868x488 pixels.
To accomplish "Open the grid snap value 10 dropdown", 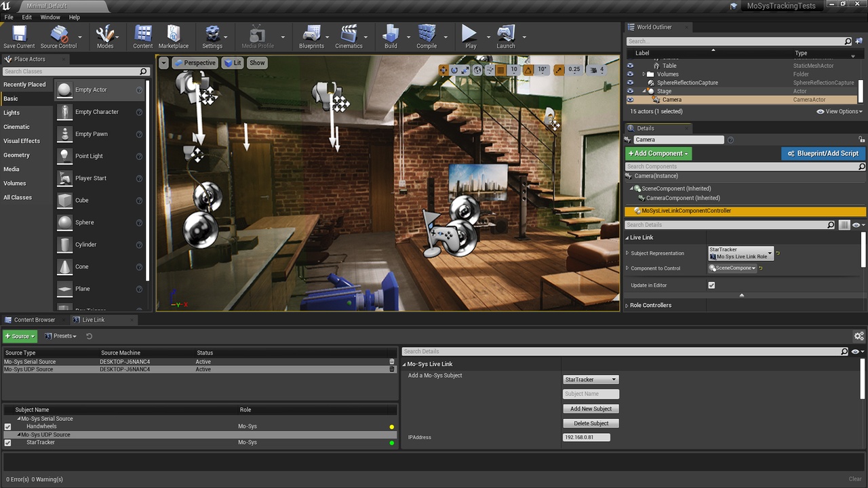I will 514,70.
